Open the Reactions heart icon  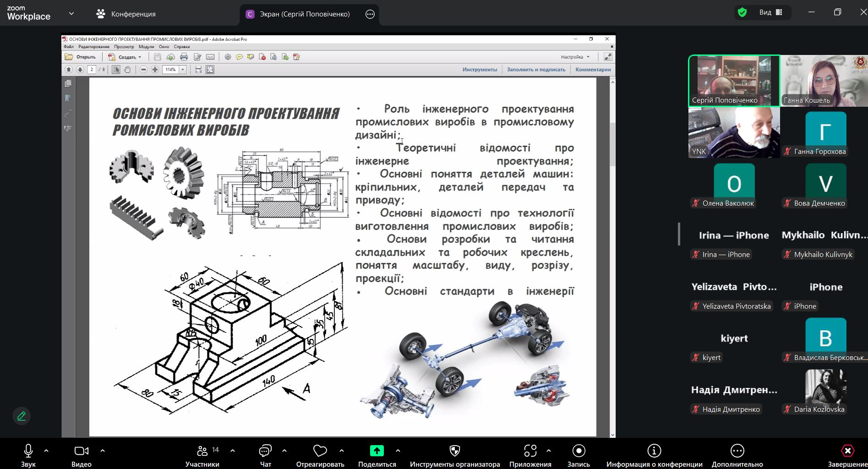[x=320, y=451]
